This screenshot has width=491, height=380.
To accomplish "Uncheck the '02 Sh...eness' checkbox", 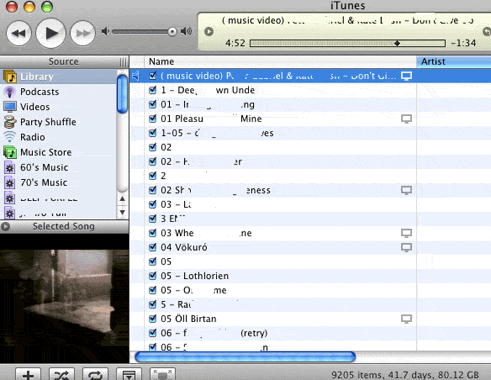I will [153, 190].
